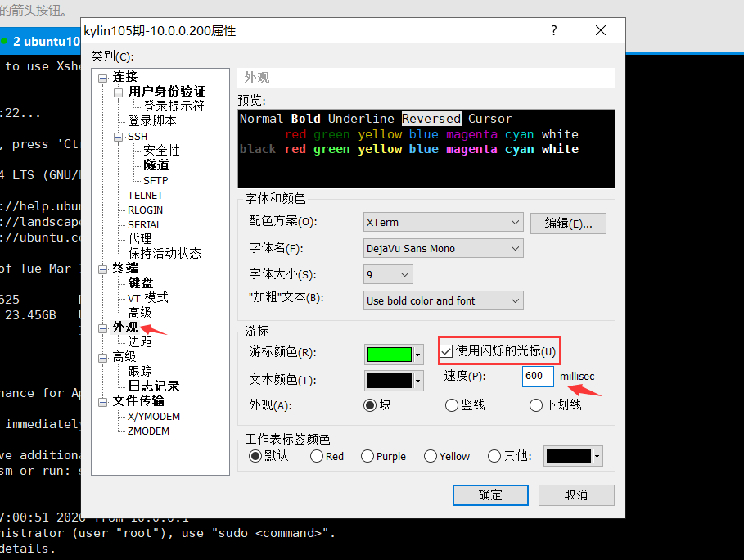Viewport: 744px width, 560px height.
Task: Collapse the 高级 category tree node
Action: 102,358
